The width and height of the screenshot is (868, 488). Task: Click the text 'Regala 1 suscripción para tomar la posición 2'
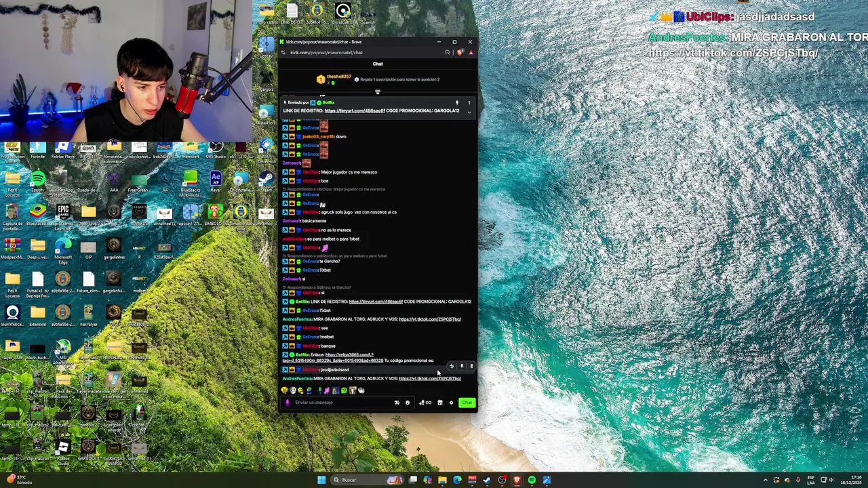(400, 79)
